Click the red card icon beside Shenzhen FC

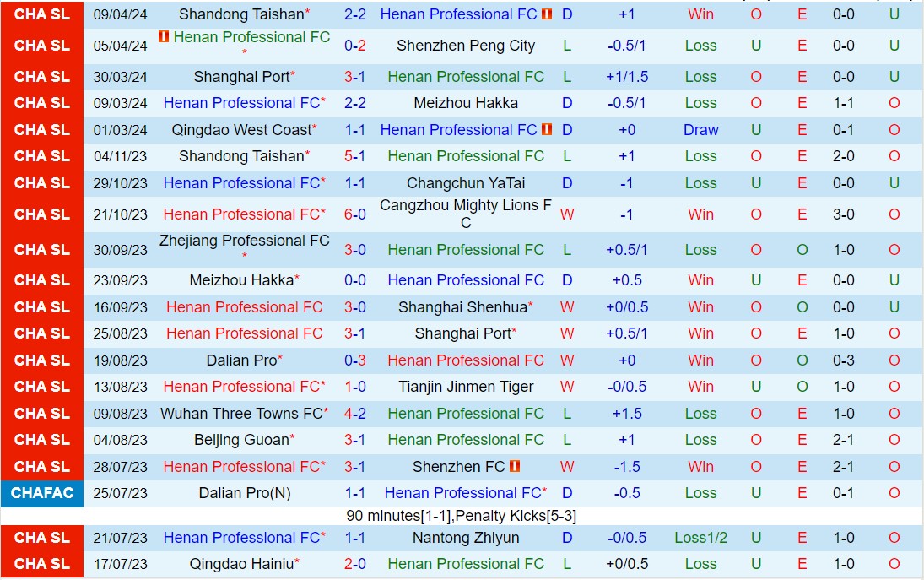pos(515,466)
